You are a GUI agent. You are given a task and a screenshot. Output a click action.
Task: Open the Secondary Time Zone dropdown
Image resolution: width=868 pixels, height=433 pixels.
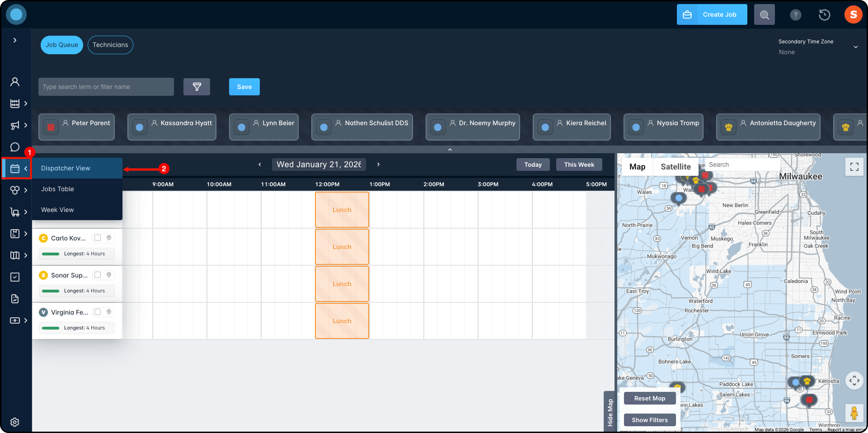coord(817,47)
